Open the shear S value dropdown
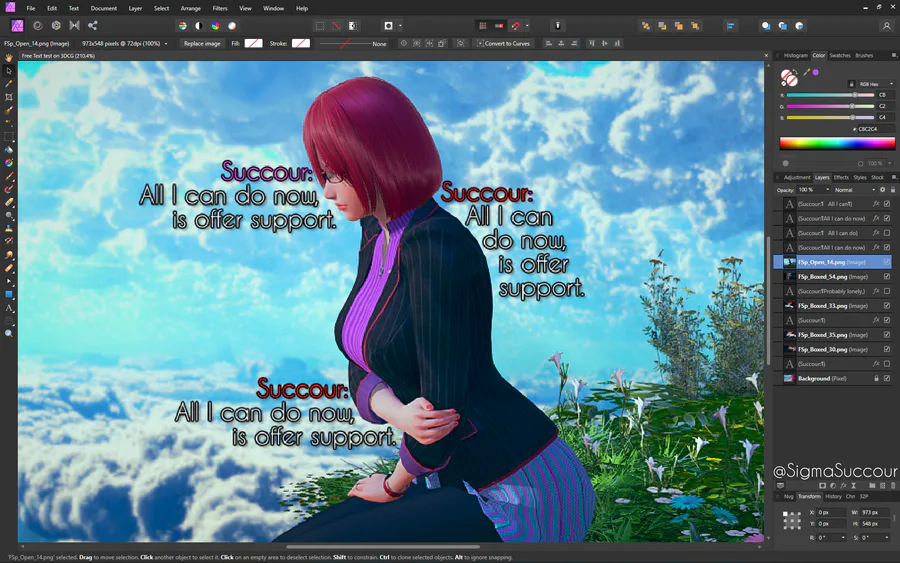Viewport: 900px width, 563px height. tap(887, 538)
